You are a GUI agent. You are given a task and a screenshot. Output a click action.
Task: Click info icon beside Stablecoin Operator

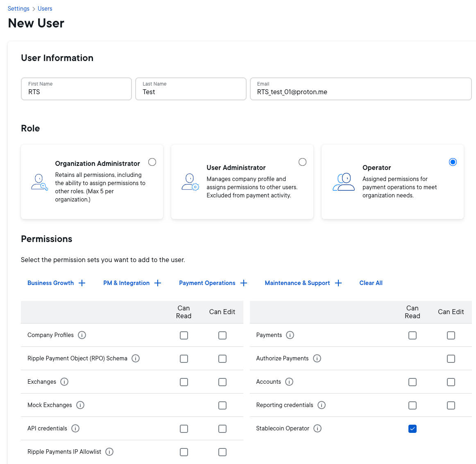(x=317, y=428)
